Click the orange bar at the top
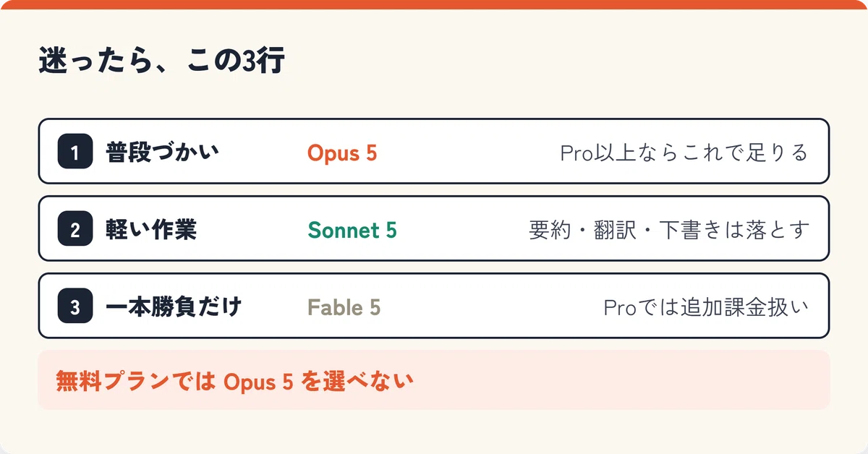The height and width of the screenshot is (454, 868). tap(434, 4)
